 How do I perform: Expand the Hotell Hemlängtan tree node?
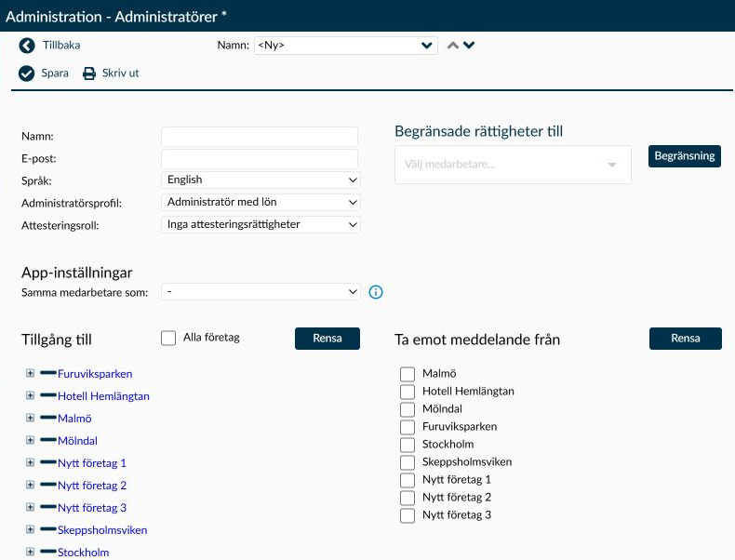tap(30, 395)
